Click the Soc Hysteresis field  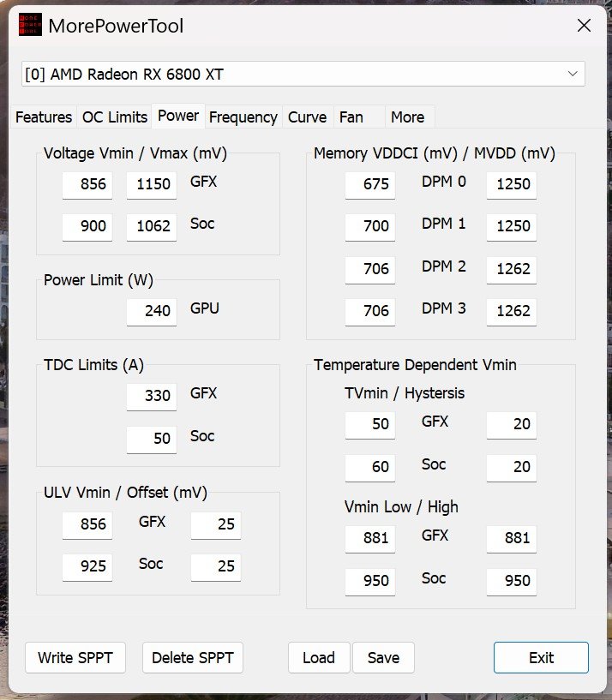pyautogui.click(x=512, y=468)
